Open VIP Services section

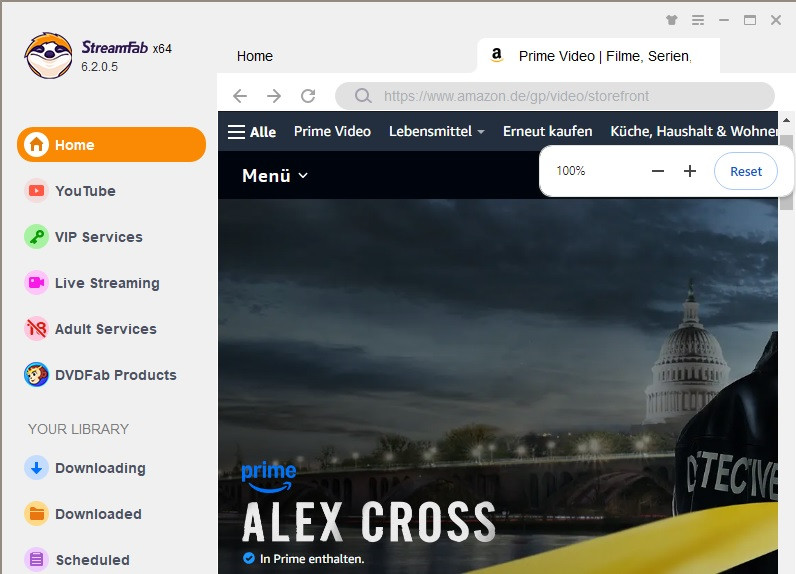click(98, 237)
